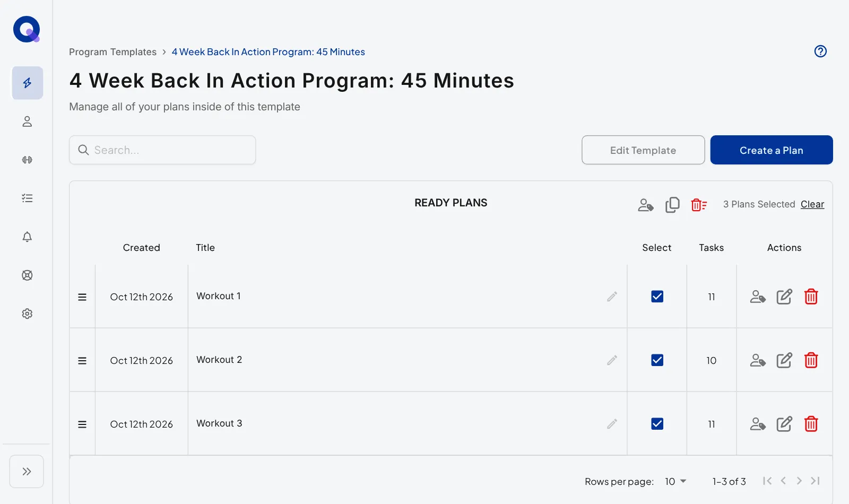Image resolution: width=849 pixels, height=504 pixels.
Task: Delete the Workout 1 plan
Action: tap(811, 297)
